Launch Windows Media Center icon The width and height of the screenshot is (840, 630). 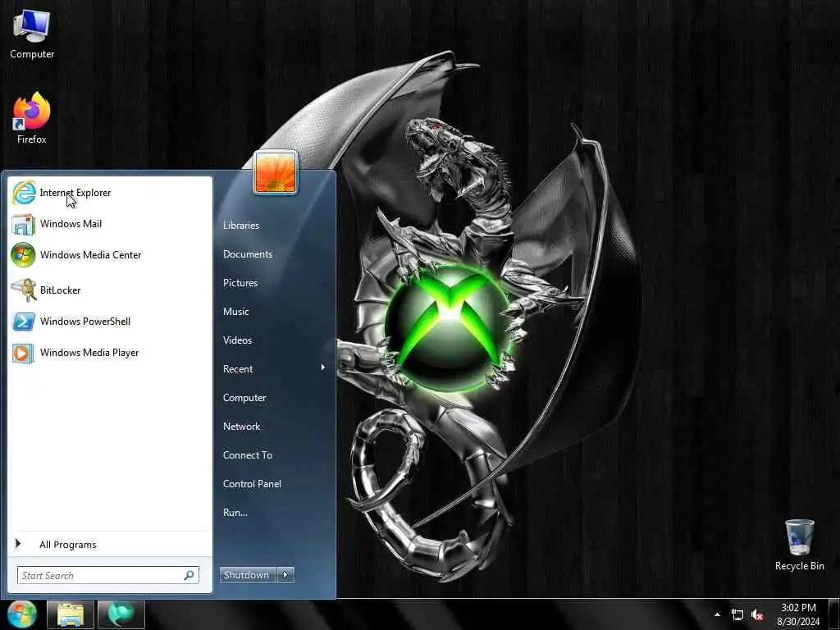(x=23, y=255)
